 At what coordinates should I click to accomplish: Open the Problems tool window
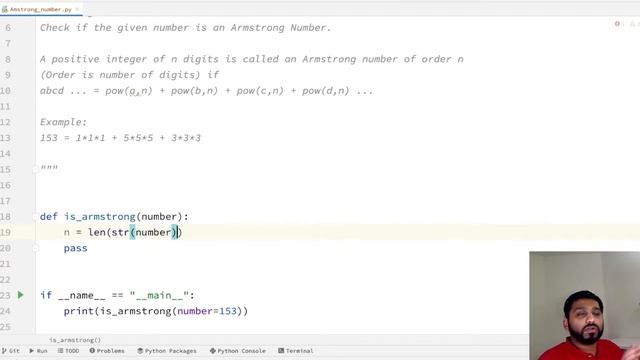107,351
